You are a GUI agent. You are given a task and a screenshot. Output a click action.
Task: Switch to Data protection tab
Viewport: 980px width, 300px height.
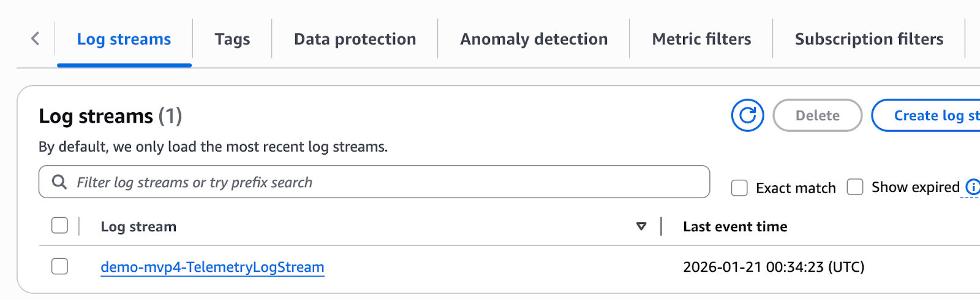pos(355,39)
